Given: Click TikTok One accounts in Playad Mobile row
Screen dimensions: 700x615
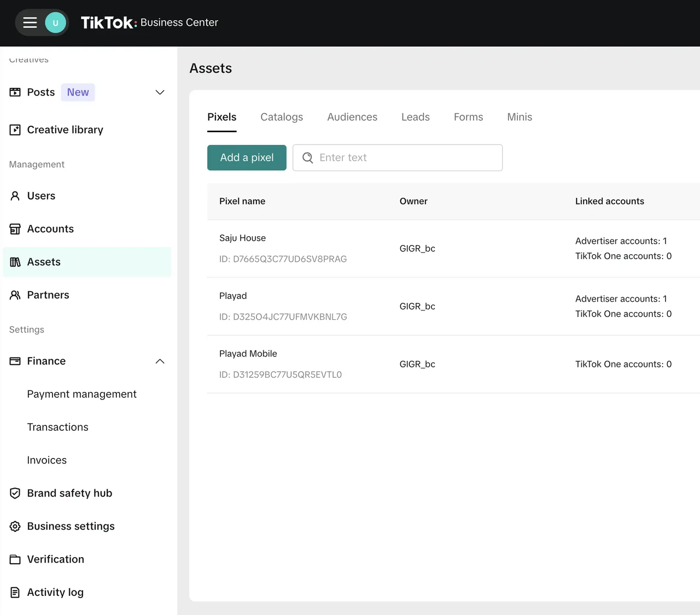Looking at the screenshot, I should point(623,364).
